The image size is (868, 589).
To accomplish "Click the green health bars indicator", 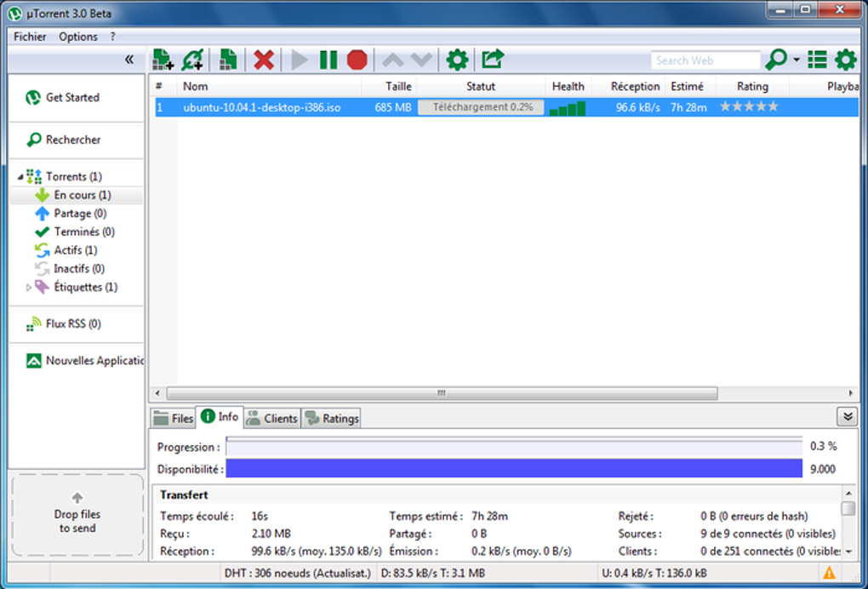I will (x=568, y=108).
